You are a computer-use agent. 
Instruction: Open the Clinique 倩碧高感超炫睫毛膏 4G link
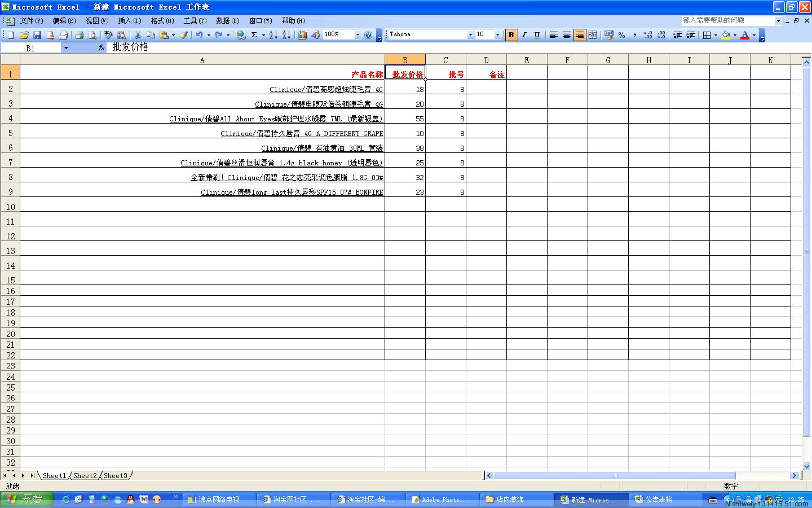click(326, 90)
